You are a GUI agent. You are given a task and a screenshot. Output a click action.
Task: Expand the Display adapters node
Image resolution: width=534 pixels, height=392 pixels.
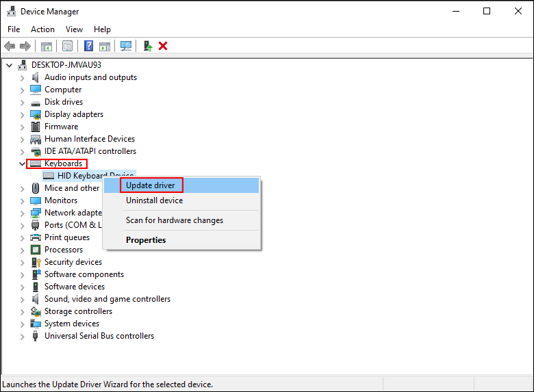(x=23, y=115)
